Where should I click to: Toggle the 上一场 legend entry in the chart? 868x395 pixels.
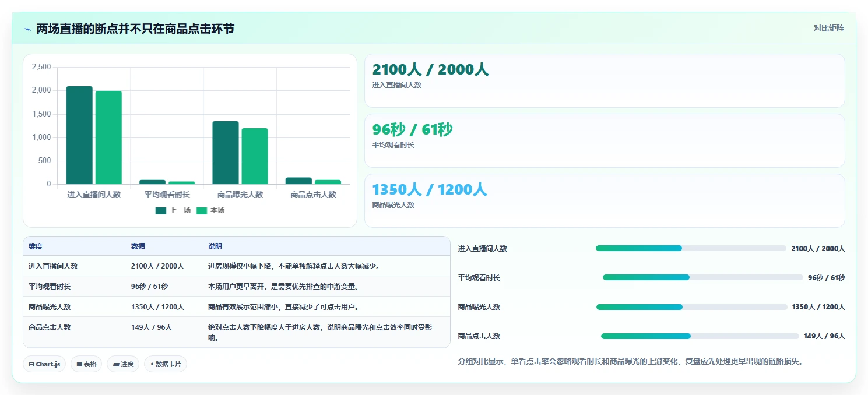click(x=173, y=210)
